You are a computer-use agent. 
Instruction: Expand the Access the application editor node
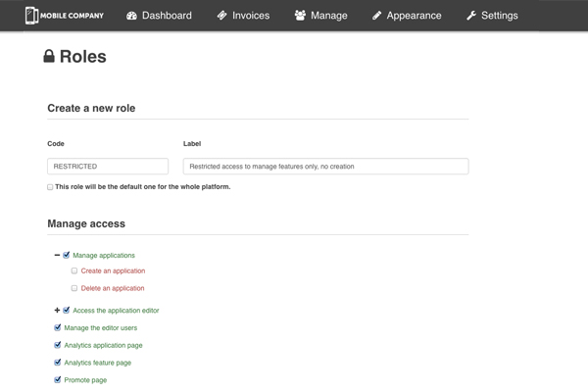coord(58,310)
